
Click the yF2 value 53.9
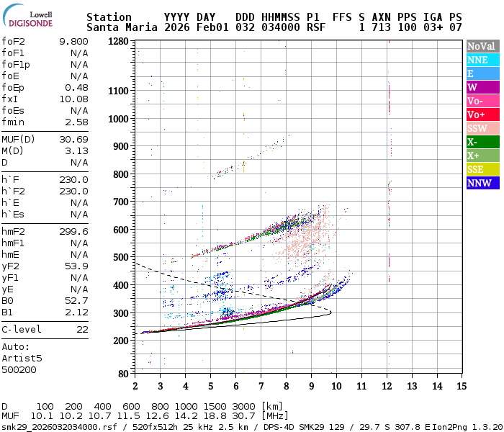coord(76,266)
